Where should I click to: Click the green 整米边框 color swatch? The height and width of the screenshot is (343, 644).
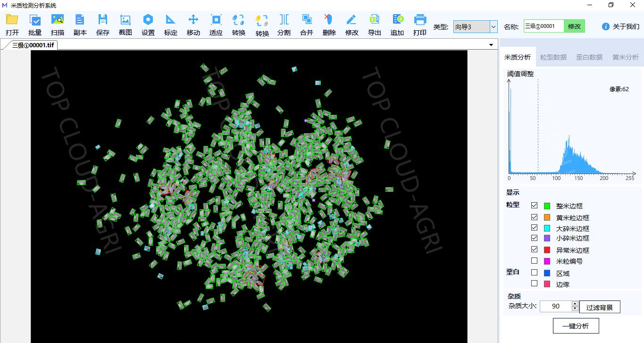click(547, 206)
